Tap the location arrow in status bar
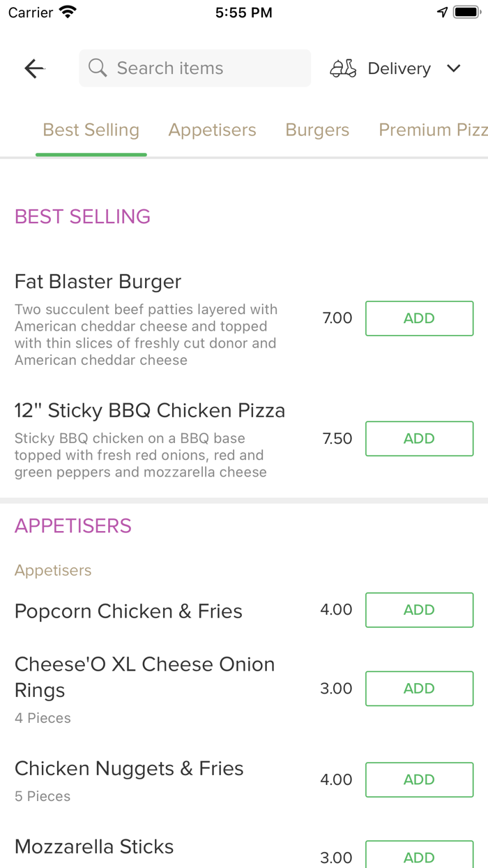 point(442,11)
